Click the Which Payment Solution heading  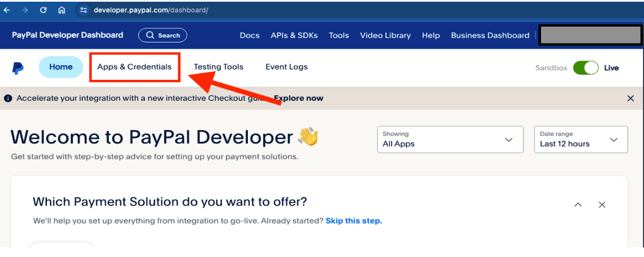pos(170,202)
